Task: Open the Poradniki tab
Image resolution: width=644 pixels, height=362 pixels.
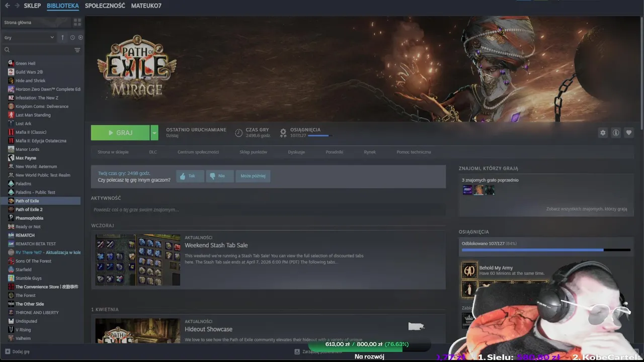Action: (334, 152)
